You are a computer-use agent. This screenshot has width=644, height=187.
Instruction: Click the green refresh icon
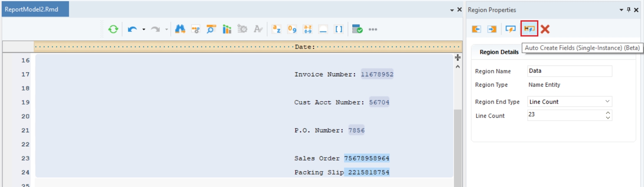(x=113, y=29)
